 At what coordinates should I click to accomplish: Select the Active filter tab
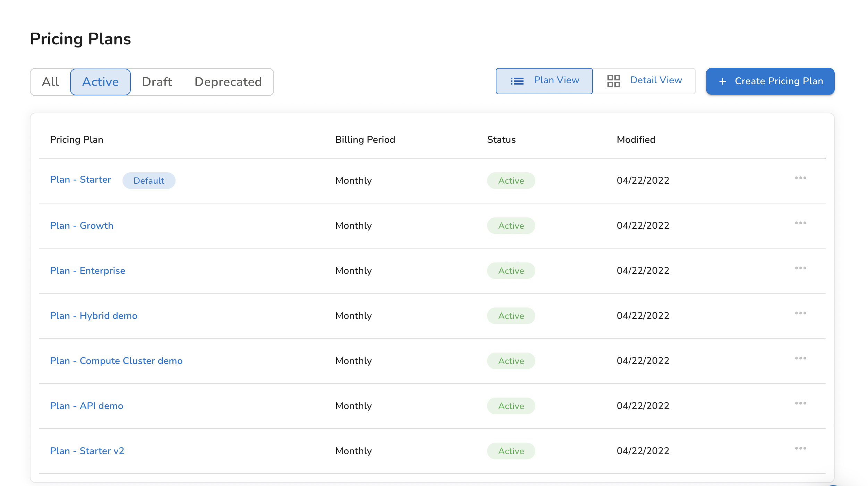coord(100,82)
